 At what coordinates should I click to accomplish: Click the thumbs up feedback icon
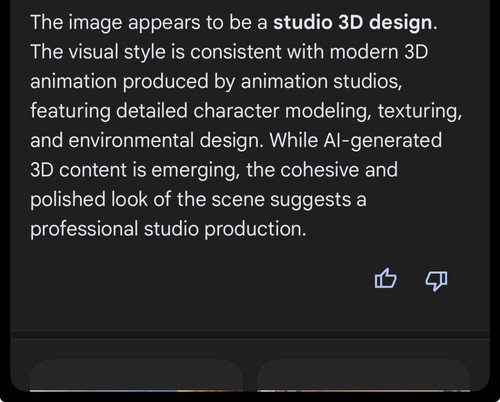tap(386, 279)
